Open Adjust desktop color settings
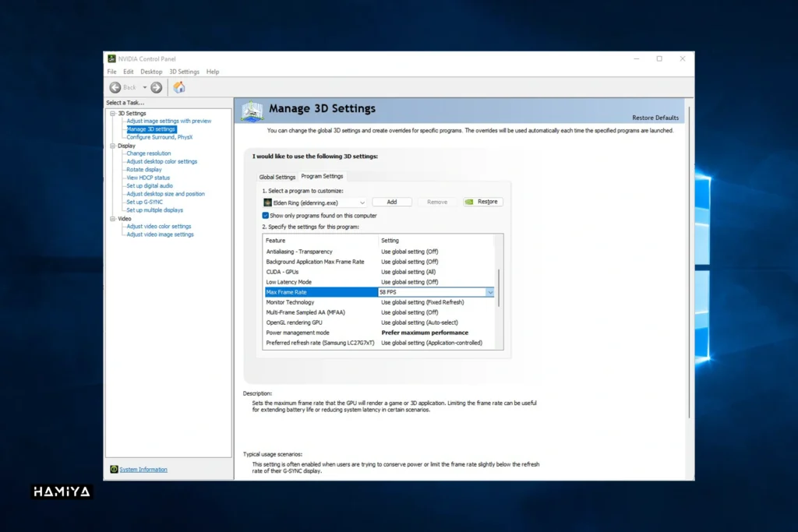Image resolution: width=798 pixels, height=532 pixels. 162,162
